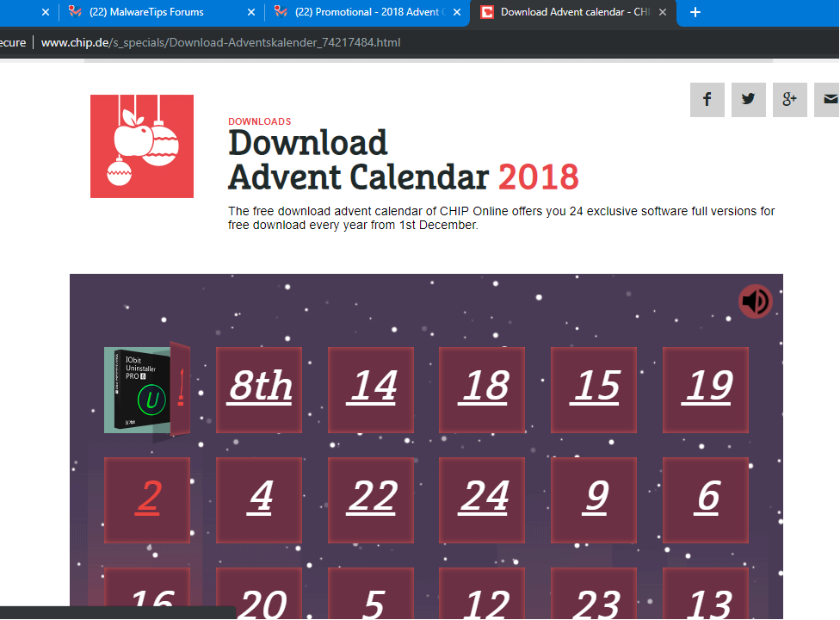Image resolution: width=840 pixels, height=620 pixels.
Task: Click the CHIP favicon on active tab
Action: [x=487, y=12]
